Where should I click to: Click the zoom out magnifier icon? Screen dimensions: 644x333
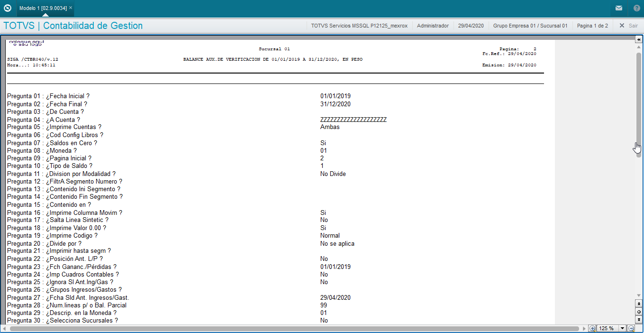631,328
